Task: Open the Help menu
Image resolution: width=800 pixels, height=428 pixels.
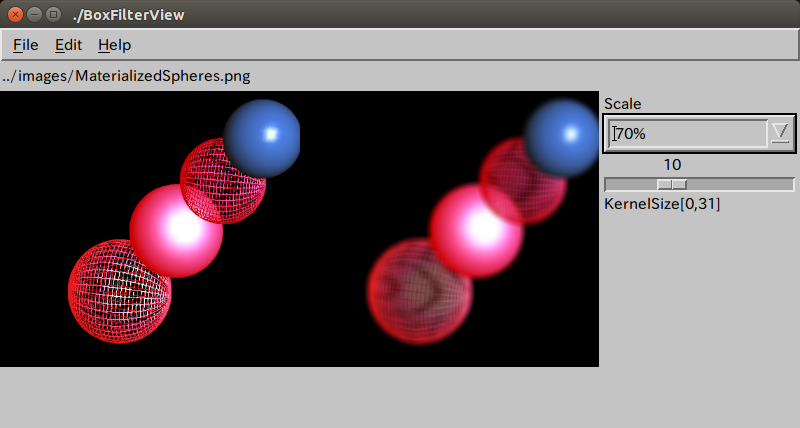Action: click(114, 45)
